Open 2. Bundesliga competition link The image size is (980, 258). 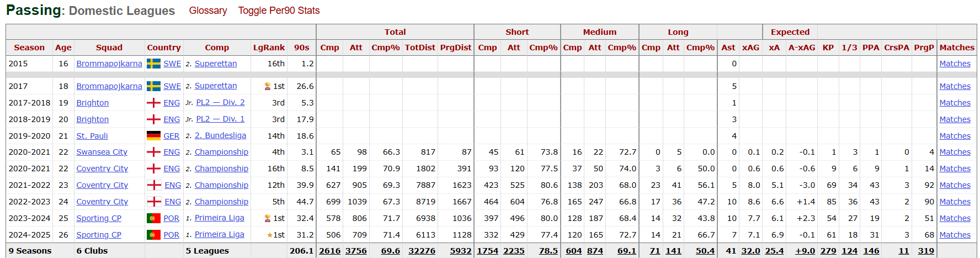coord(221,135)
